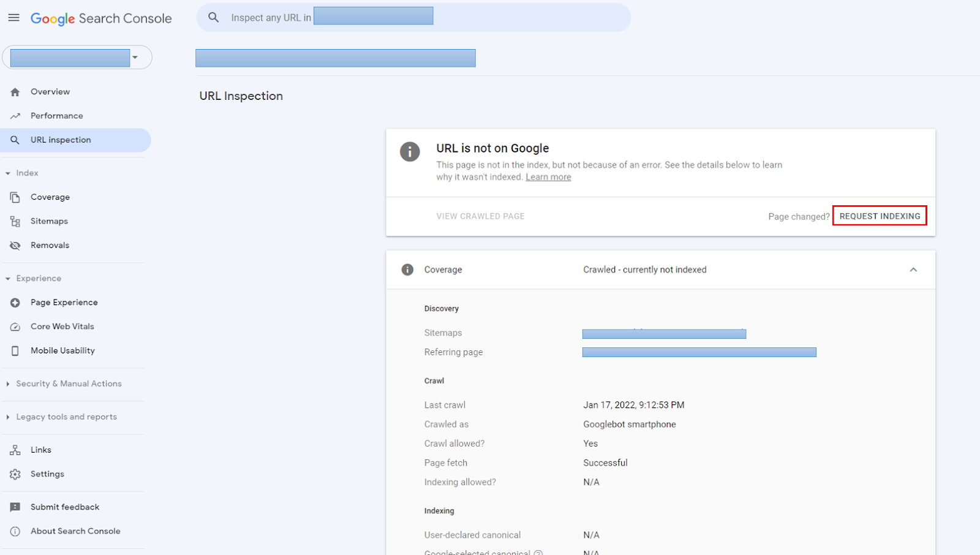Open the property selector dropdown
Screen dimensions: 980x555
point(135,58)
